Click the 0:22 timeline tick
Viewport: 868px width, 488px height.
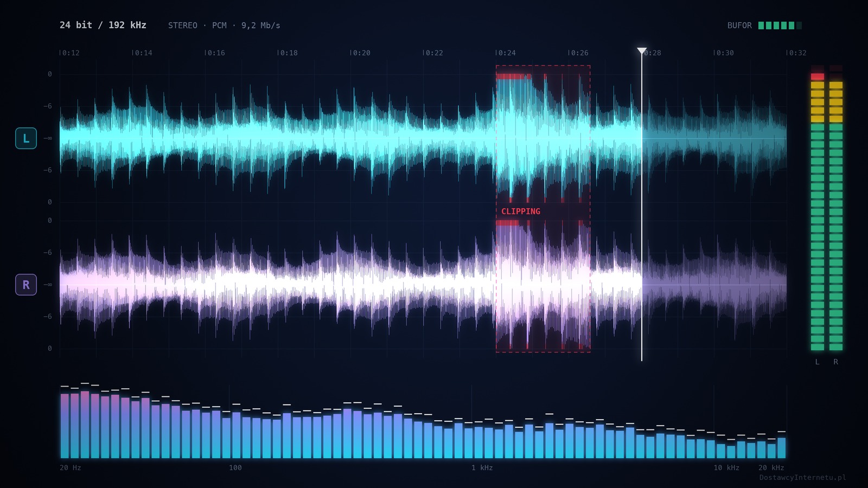pos(434,53)
